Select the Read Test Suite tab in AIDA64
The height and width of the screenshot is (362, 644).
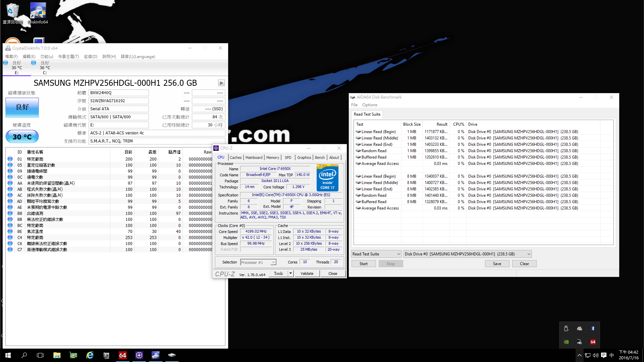pos(367,114)
